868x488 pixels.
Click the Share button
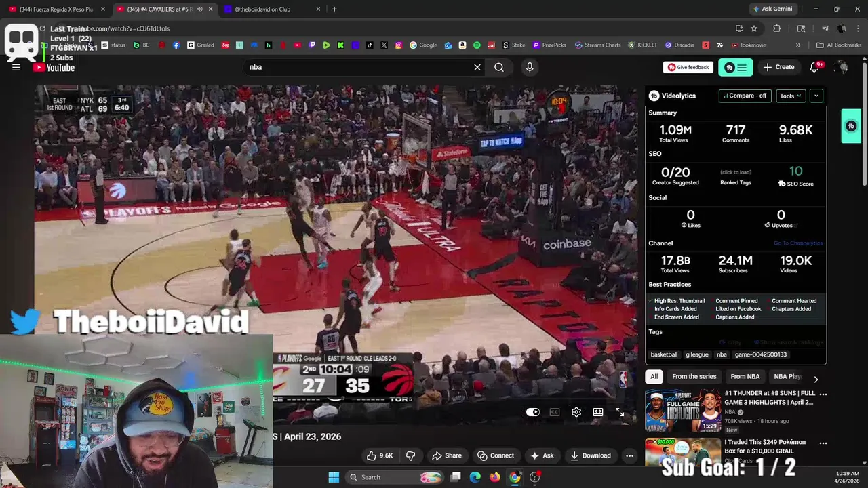pos(446,455)
